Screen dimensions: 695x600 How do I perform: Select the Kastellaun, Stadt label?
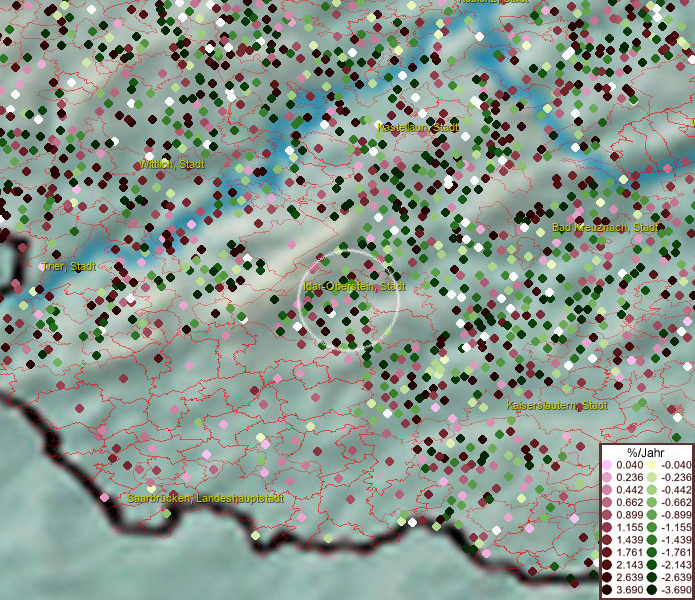pyautogui.click(x=418, y=127)
